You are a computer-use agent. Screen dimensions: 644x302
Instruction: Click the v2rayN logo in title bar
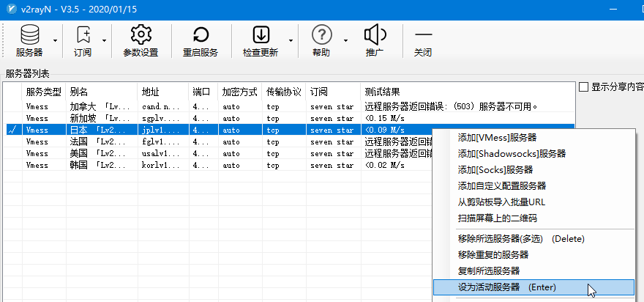point(12,9)
